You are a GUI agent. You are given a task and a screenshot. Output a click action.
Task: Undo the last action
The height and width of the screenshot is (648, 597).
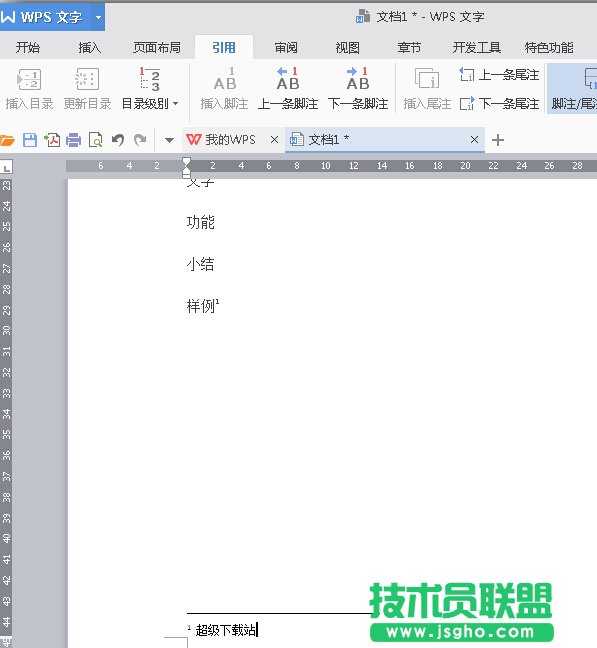(118, 140)
